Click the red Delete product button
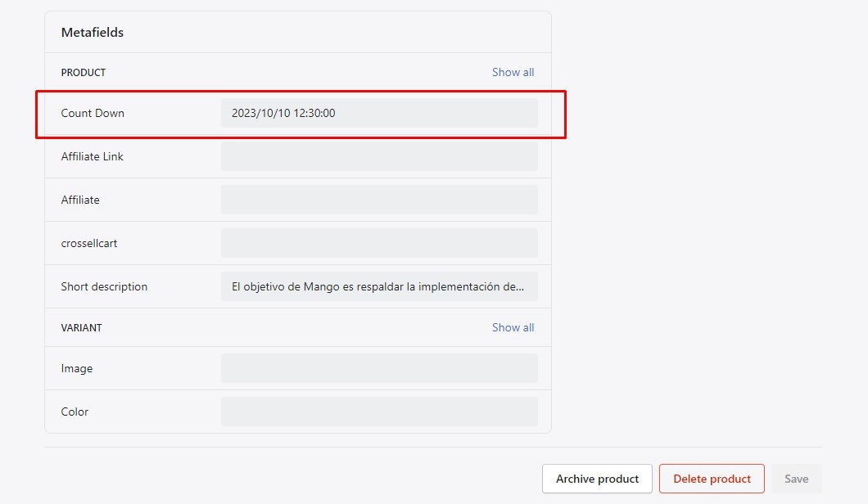Screen dimensions: 868x504 712,479
